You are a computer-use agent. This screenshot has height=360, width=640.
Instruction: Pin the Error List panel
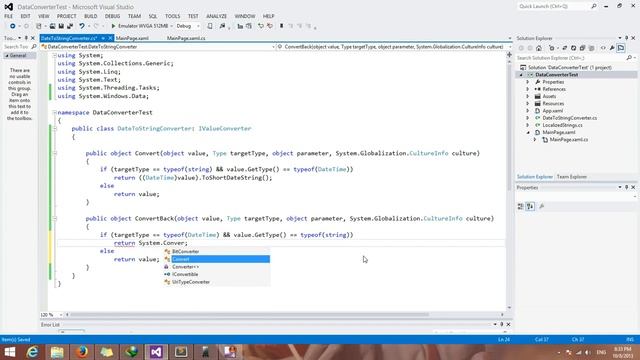pyautogui.click(x=502, y=324)
